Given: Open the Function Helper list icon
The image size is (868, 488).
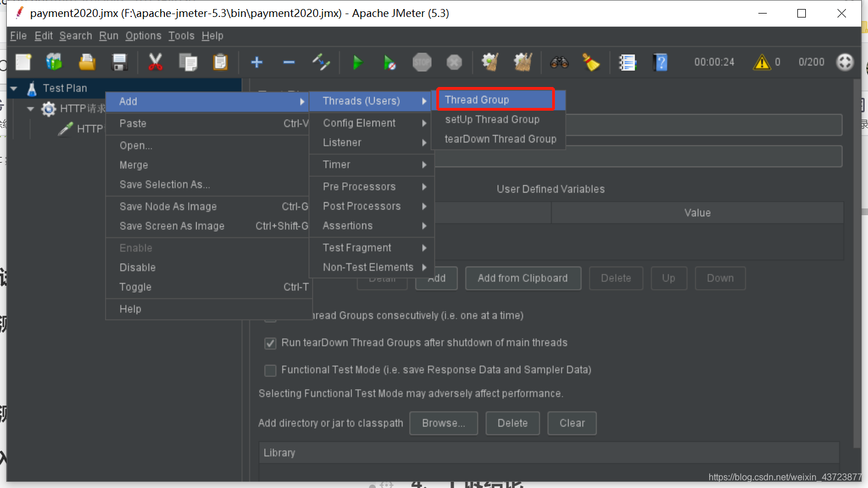Looking at the screenshot, I should tap(627, 62).
